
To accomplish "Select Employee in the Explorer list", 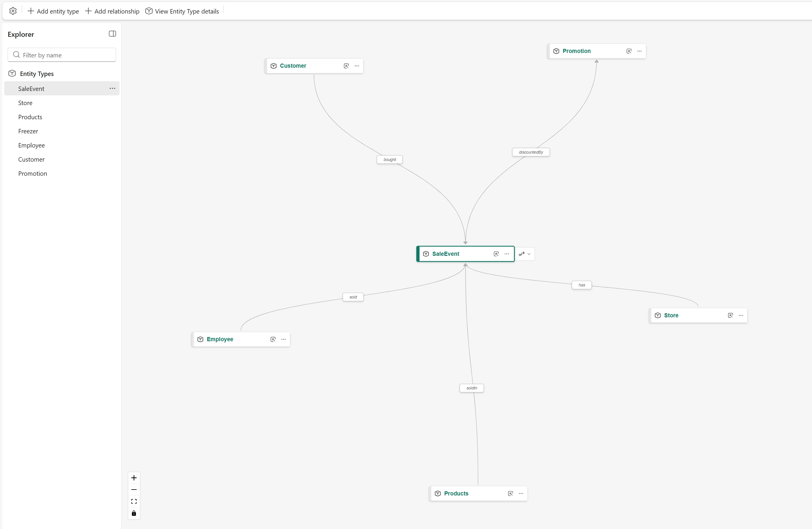I will click(x=62, y=145).
